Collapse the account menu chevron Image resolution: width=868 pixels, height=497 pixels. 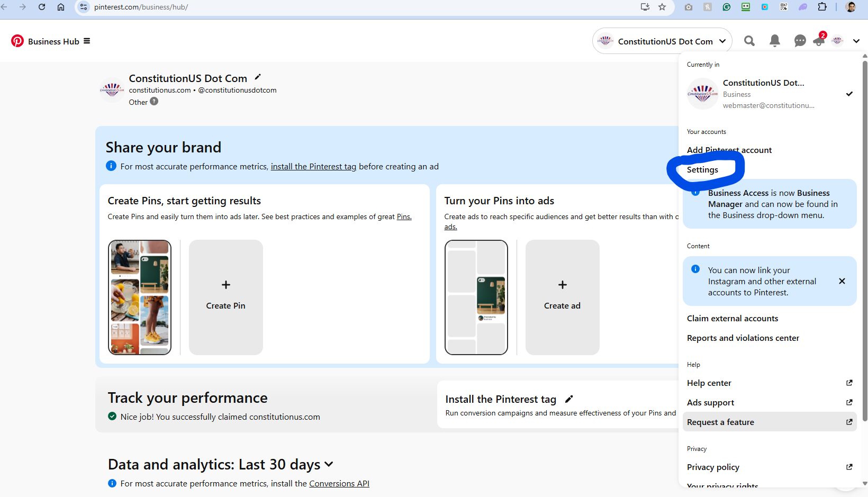coord(856,41)
